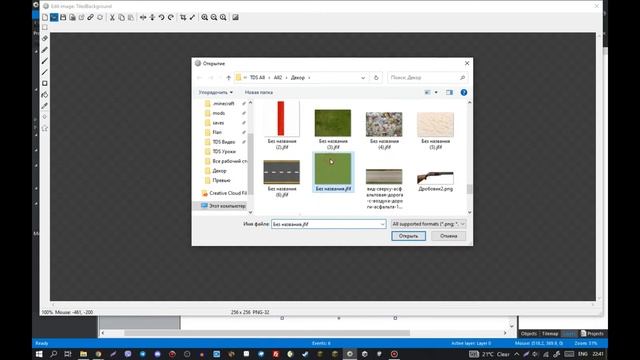This screenshot has width=640, height=360.
Task: Open the Превью folder in sidebar
Action: click(x=222, y=180)
